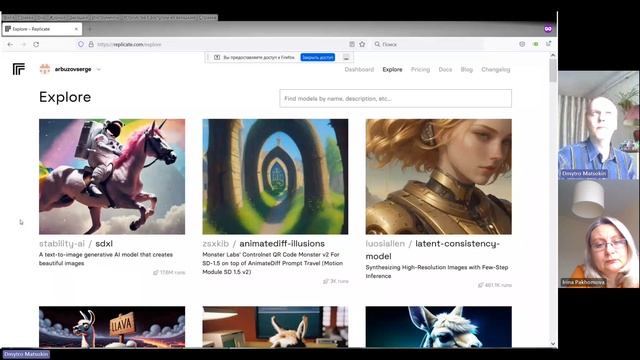The width and height of the screenshot is (640, 360).
Task: Click the latent-consistency-model link
Action: 433,250
